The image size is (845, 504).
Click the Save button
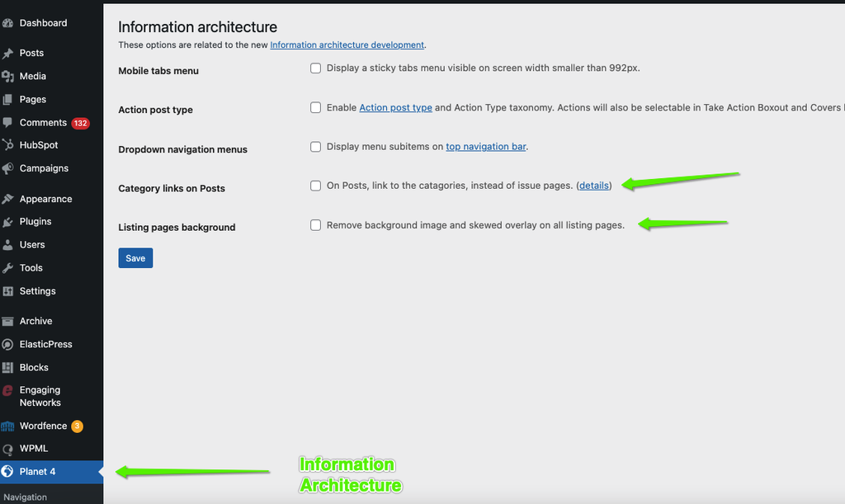click(x=135, y=258)
